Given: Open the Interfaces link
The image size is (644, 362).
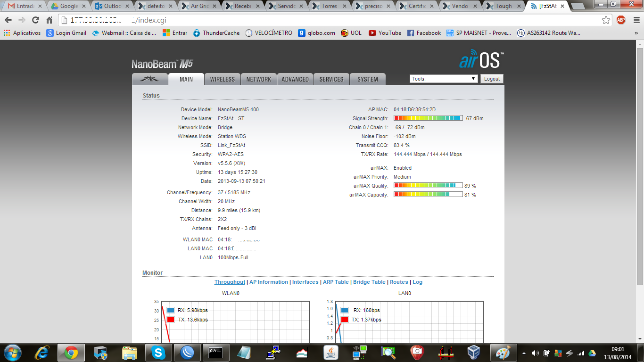Looking at the screenshot, I should pyautogui.click(x=305, y=282).
